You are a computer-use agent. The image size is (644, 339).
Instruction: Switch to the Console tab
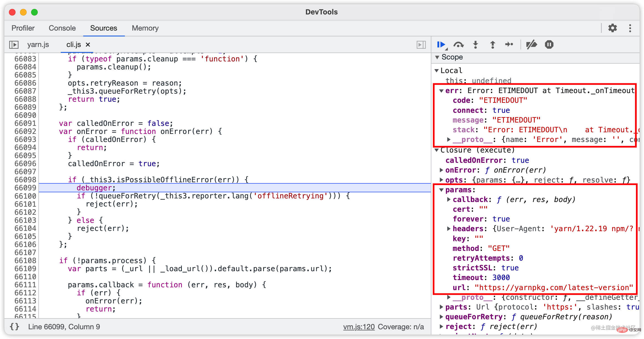tap(62, 28)
